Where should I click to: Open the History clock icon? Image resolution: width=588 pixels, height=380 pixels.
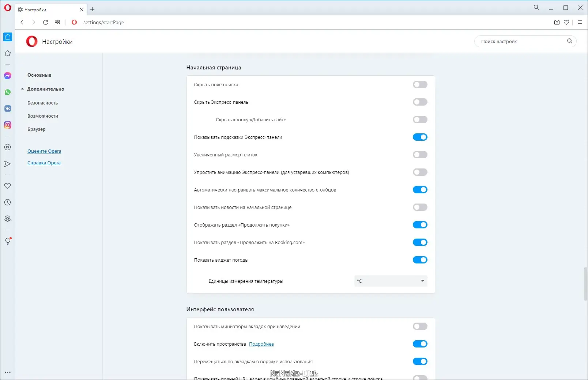8,202
